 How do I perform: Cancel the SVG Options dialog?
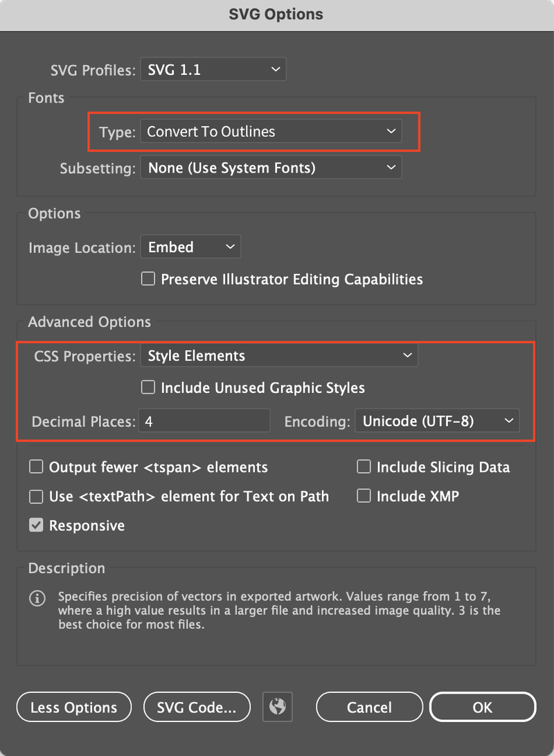point(369,707)
